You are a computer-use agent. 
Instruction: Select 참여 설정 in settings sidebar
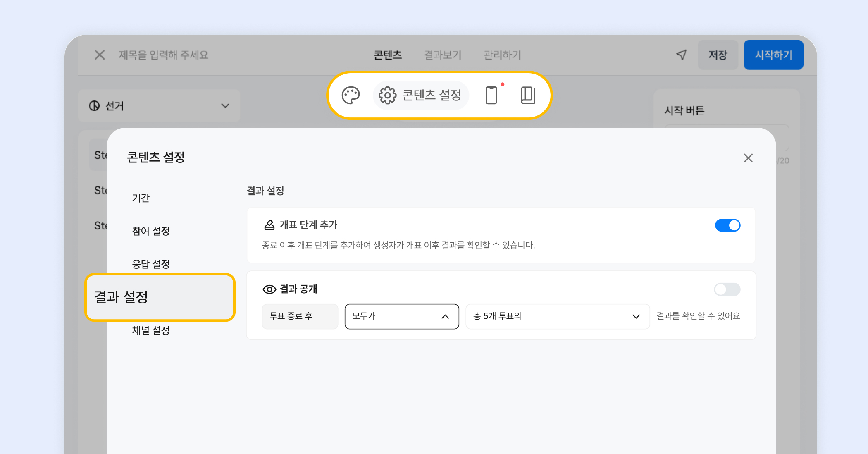pos(151,231)
